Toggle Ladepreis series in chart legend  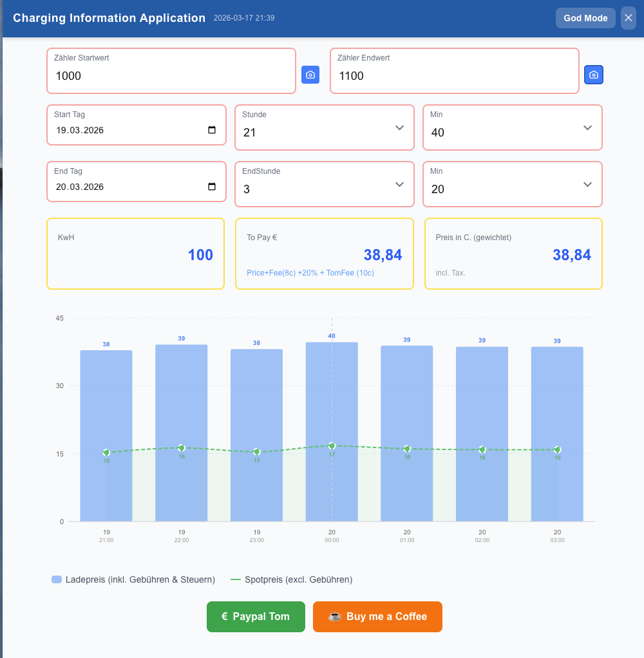[140, 579]
